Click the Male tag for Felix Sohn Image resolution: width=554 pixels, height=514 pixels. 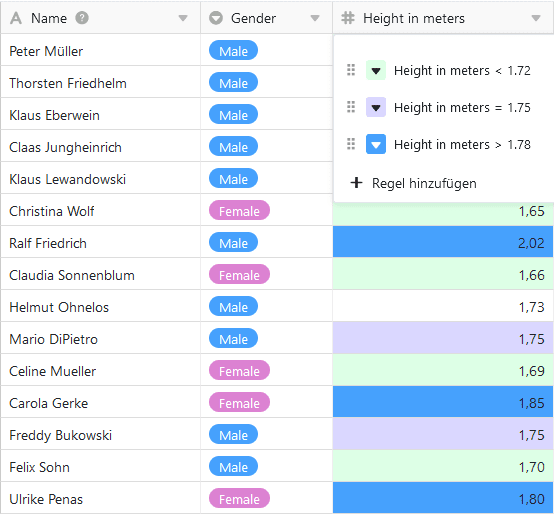coord(234,466)
